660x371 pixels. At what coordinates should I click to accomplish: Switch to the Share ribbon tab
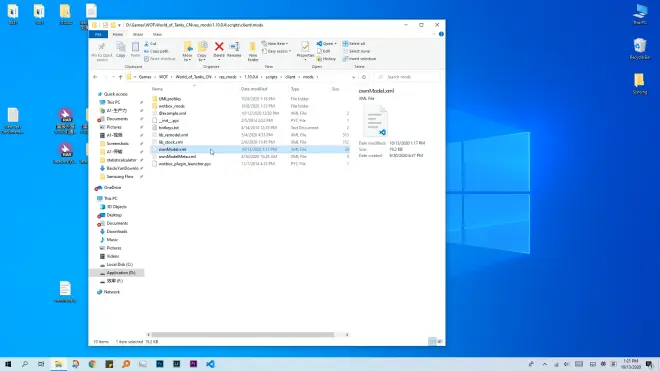point(138,34)
